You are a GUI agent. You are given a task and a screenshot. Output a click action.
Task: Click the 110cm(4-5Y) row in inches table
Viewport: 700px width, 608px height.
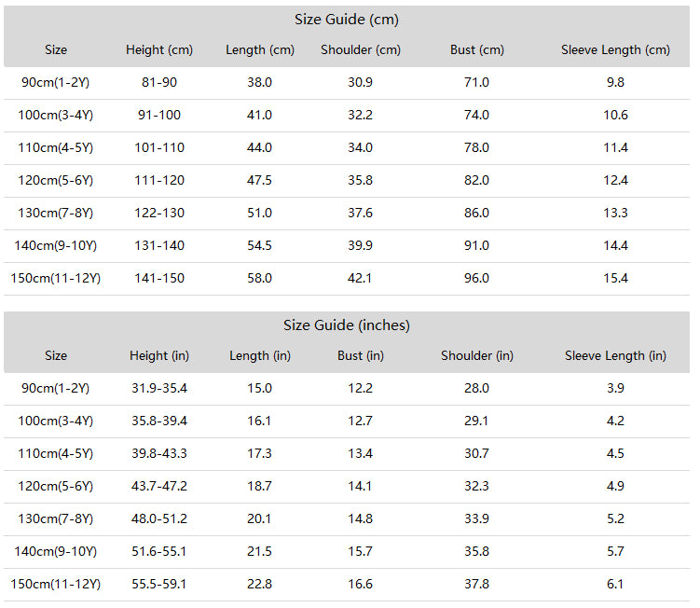pos(347,454)
